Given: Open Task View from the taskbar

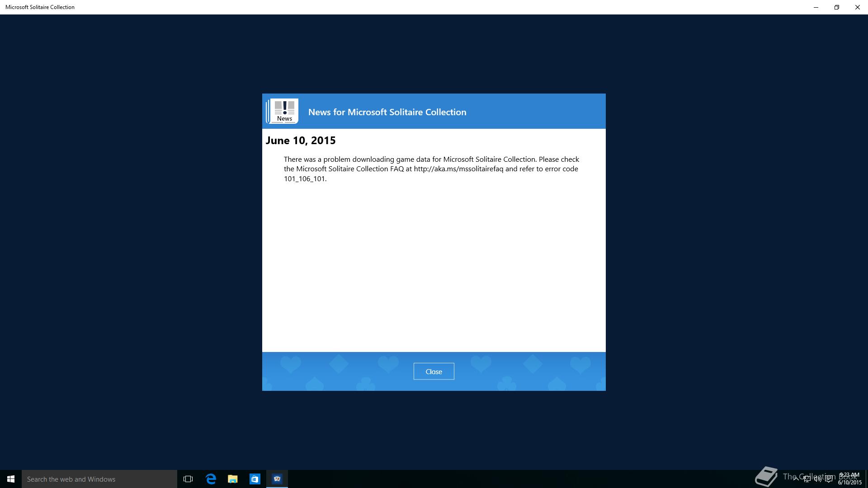Looking at the screenshot, I should click(188, 479).
